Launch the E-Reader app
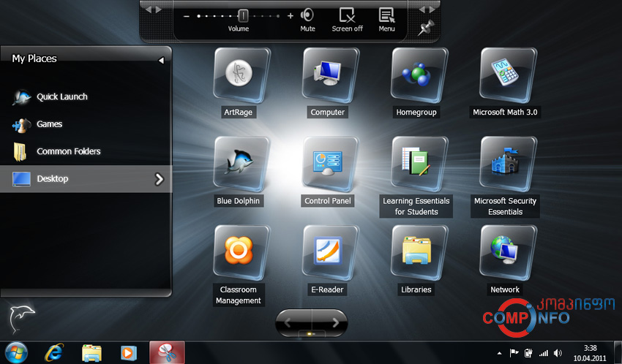This screenshot has height=364, width=622. (x=330, y=252)
